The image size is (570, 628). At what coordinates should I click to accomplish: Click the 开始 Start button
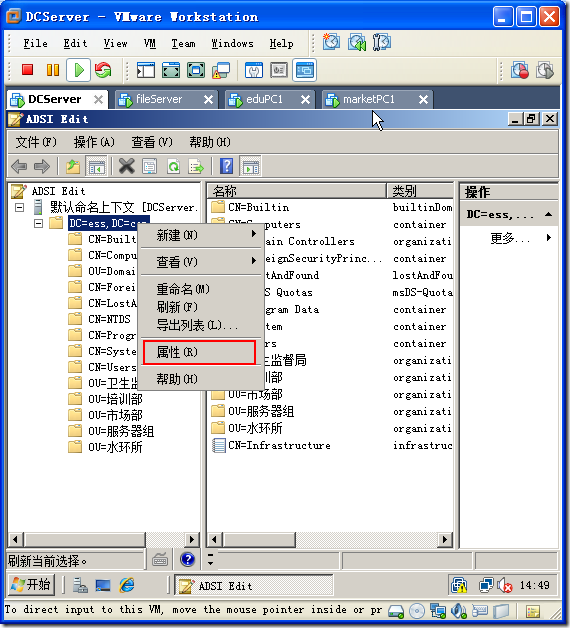click(31, 585)
